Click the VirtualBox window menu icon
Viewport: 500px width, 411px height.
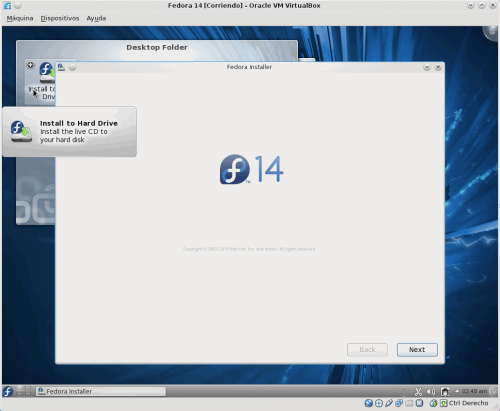pos(7,6)
